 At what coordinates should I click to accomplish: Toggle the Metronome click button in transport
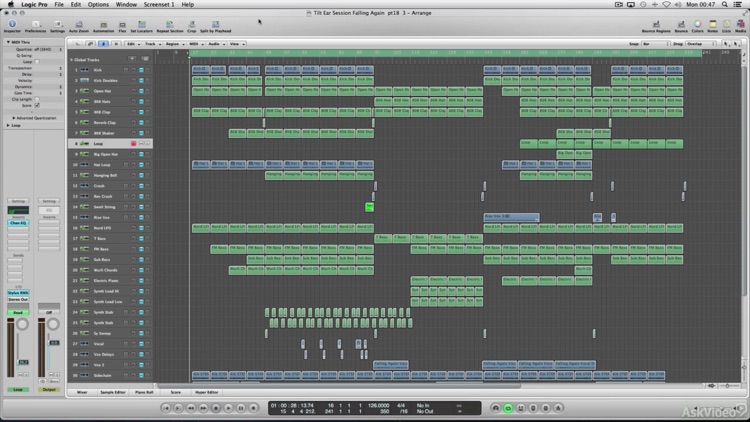558,408
